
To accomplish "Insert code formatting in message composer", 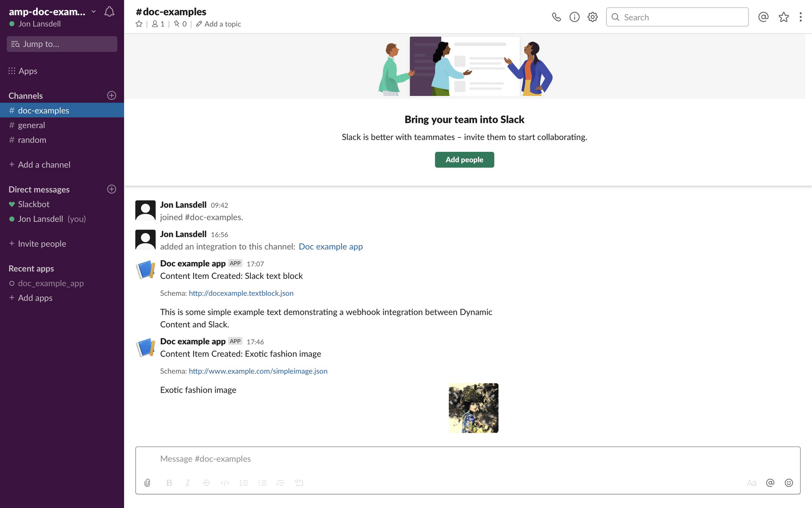I will [x=225, y=483].
